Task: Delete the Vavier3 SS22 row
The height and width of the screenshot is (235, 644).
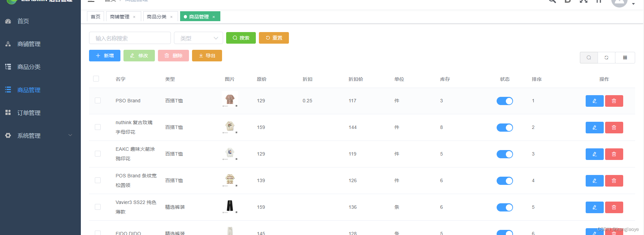Action: (x=614, y=207)
